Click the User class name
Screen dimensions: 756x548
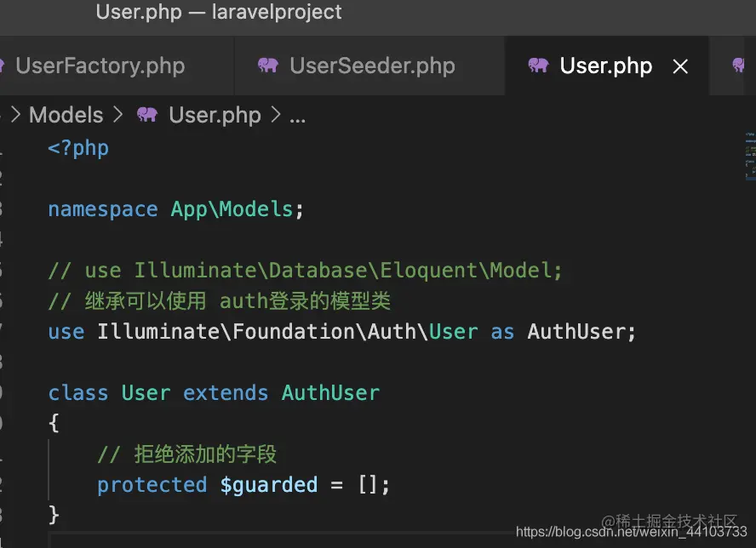[x=146, y=393]
